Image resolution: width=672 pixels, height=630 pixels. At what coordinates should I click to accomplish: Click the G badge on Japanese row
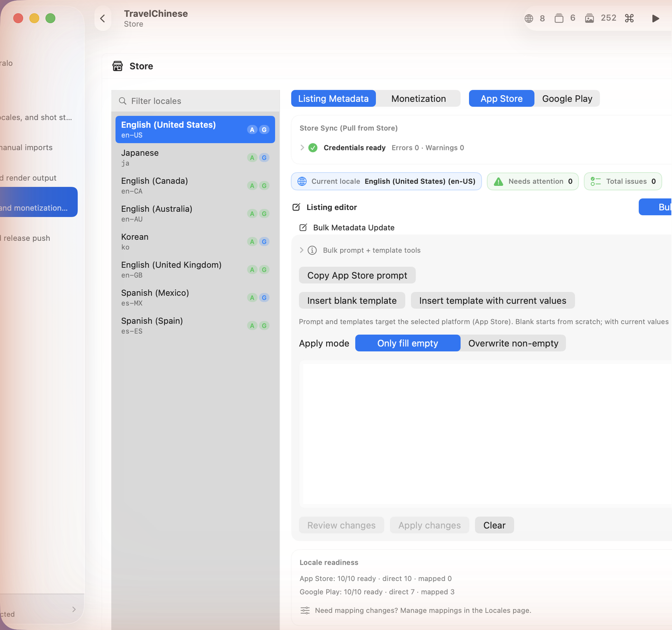[x=264, y=158]
